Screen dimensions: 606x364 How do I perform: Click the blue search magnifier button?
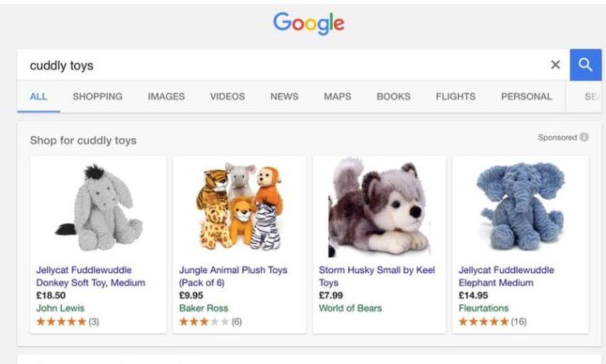pyautogui.click(x=585, y=65)
